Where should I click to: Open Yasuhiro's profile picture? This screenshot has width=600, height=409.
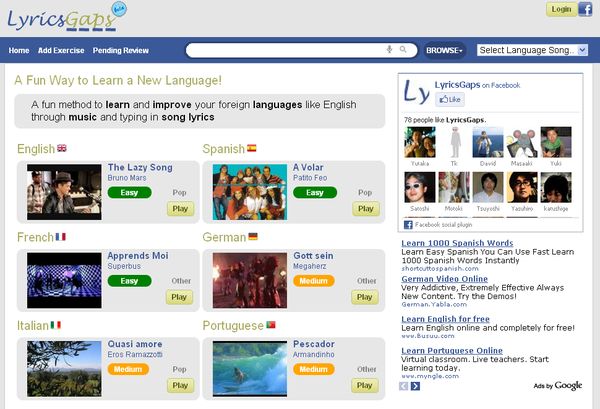tap(522, 187)
